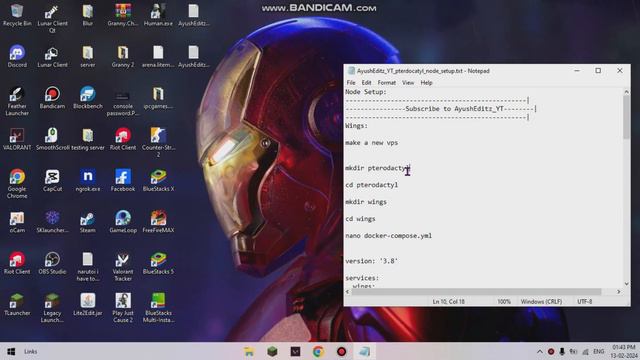Viewport: 640px width, 360px height.
Task: Open the View menu in Notepad
Action: coord(408,82)
